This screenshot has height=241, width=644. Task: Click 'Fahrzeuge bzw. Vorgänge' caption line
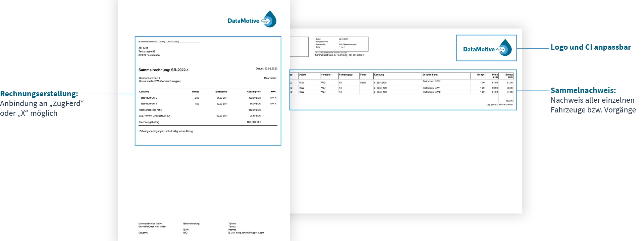coord(593,110)
